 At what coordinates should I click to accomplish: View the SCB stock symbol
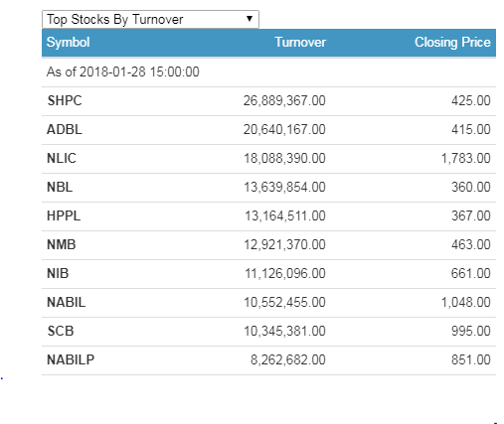(x=61, y=331)
